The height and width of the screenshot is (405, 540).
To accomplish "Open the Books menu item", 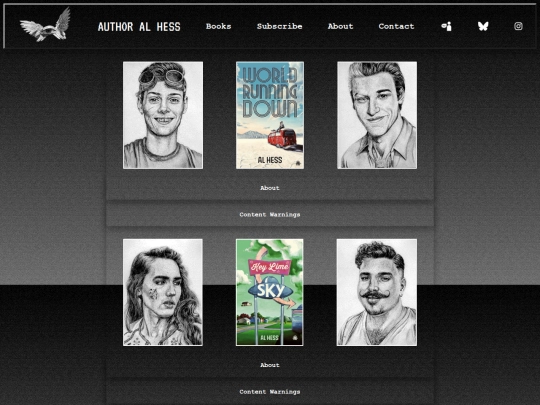I will click(218, 26).
